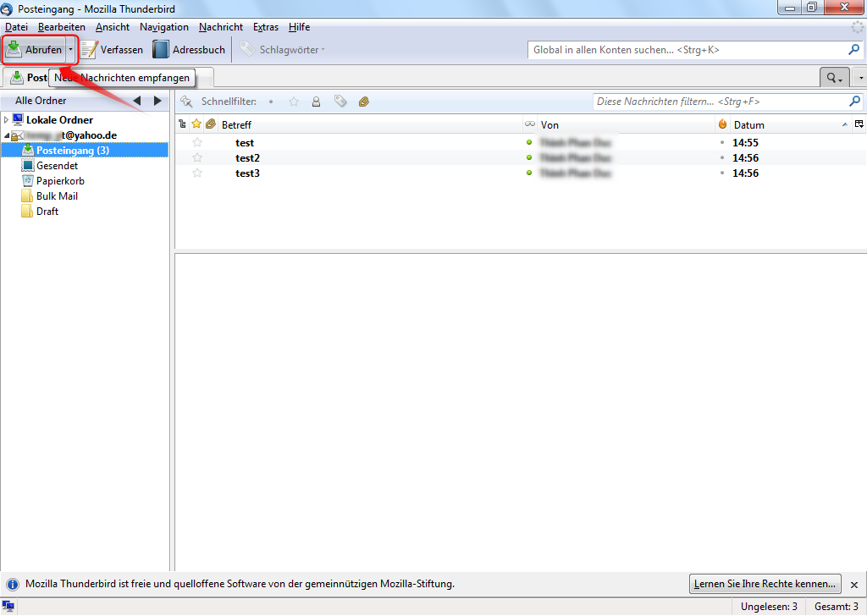Screen dimensions: 867x616
Task: Open the Ansicht menu
Action: (x=113, y=27)
